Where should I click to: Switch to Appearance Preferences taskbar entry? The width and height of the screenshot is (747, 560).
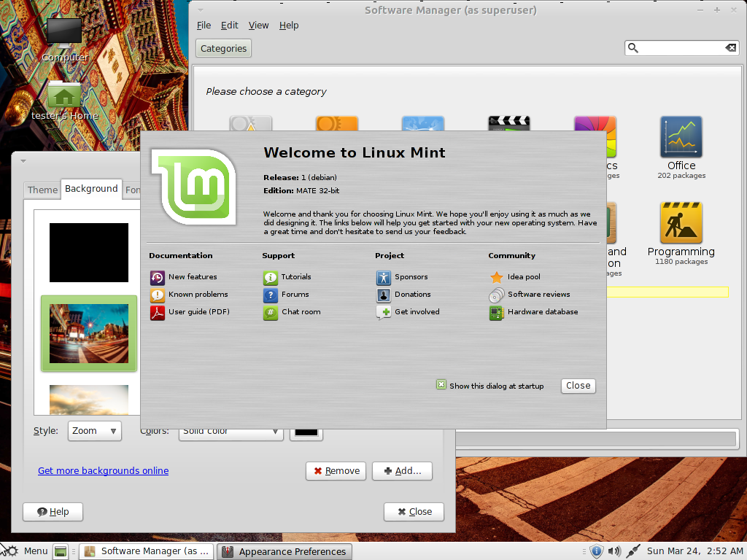coord(285,551)
